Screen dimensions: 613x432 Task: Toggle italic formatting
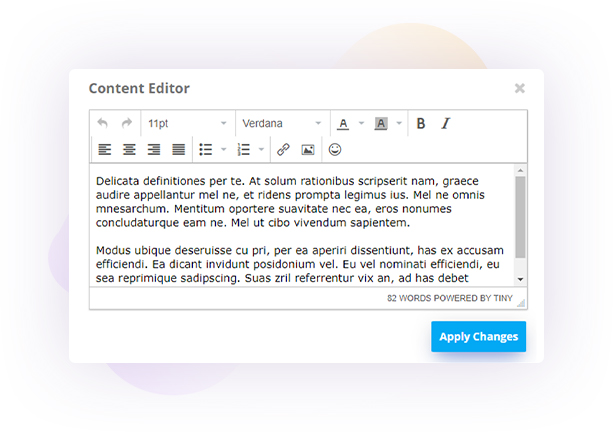[446, 124]
